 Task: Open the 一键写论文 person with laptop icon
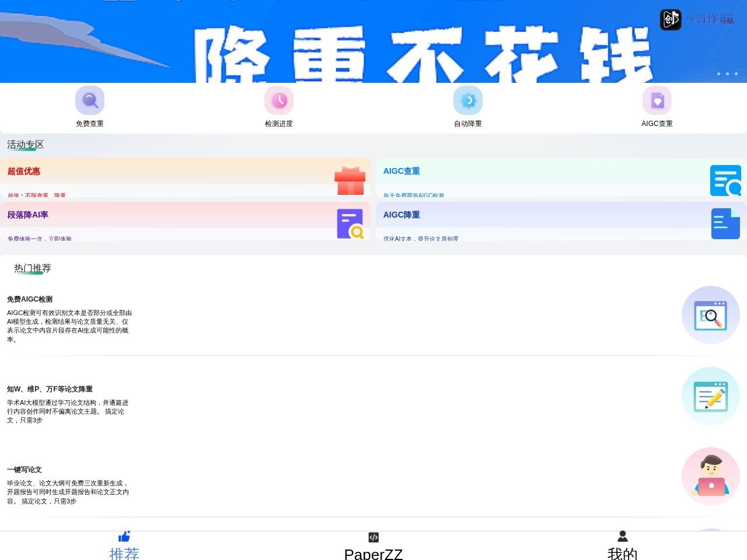click(711, 477)
